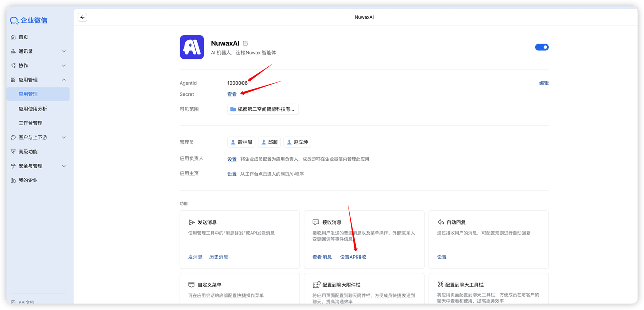The width and height of the screenshot is (644, 310).
Task: Click the 赵立坤 admin tag
Action: pyautogui.click(x=297, y=142)
